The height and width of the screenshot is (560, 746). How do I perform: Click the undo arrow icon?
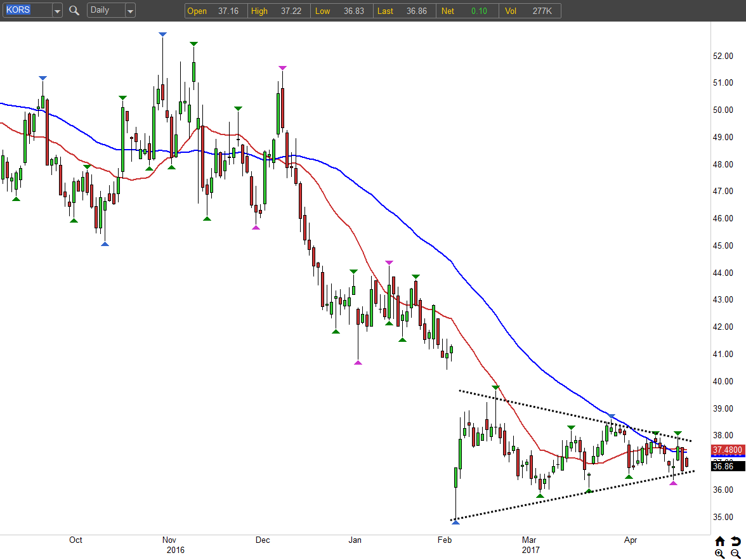click(x=735, y=541)
